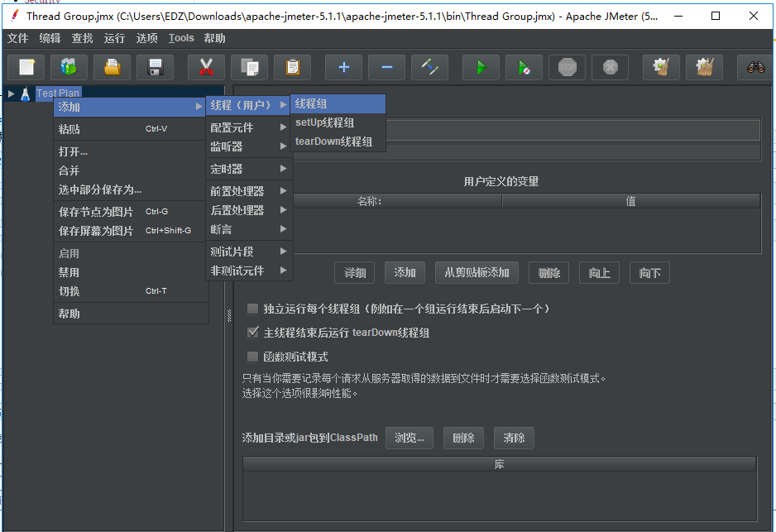The image size is (776, 532).
Task: Open the Tools menu
Action: coord(181,38)
